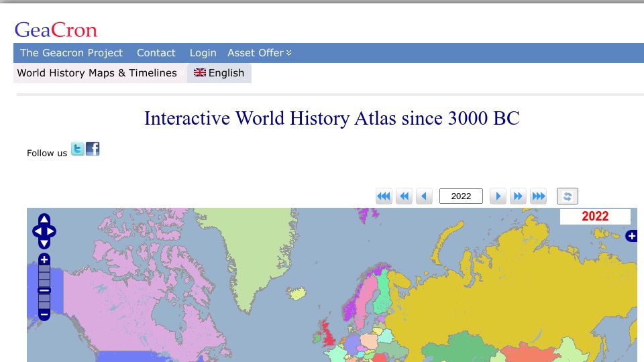Open the Facebook follow icon
The image size is (644, 362).
coord(93,149)
